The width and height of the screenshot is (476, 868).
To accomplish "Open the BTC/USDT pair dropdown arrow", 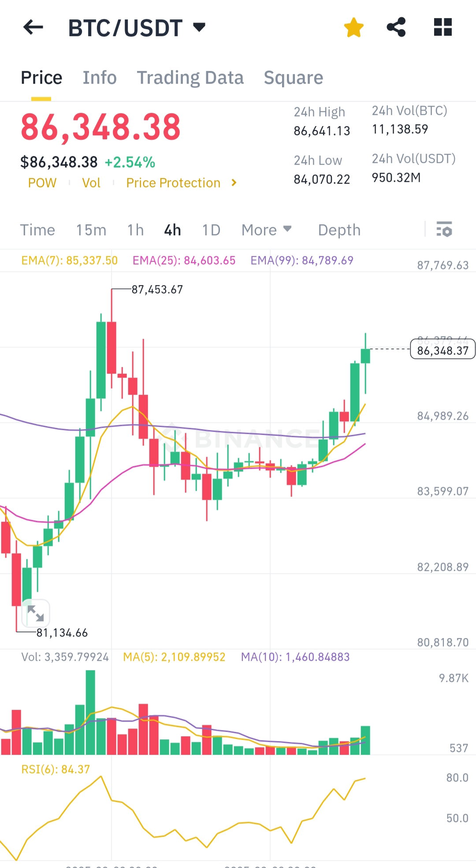I will pyautogui.click(x=199, y=27).
